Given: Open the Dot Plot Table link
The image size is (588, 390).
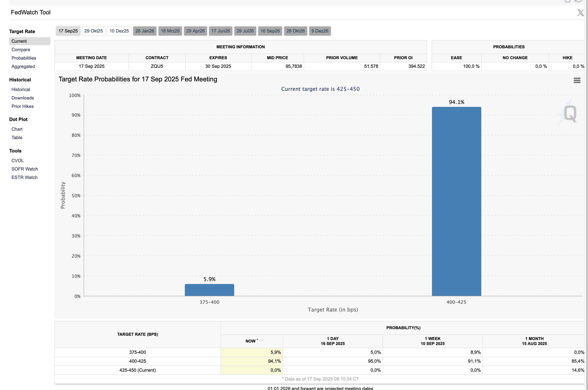Looking at the screenshot, I should [17, 137].
